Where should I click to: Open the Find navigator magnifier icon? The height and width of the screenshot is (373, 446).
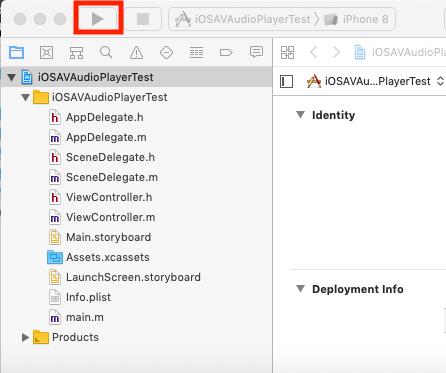point(106,52)
